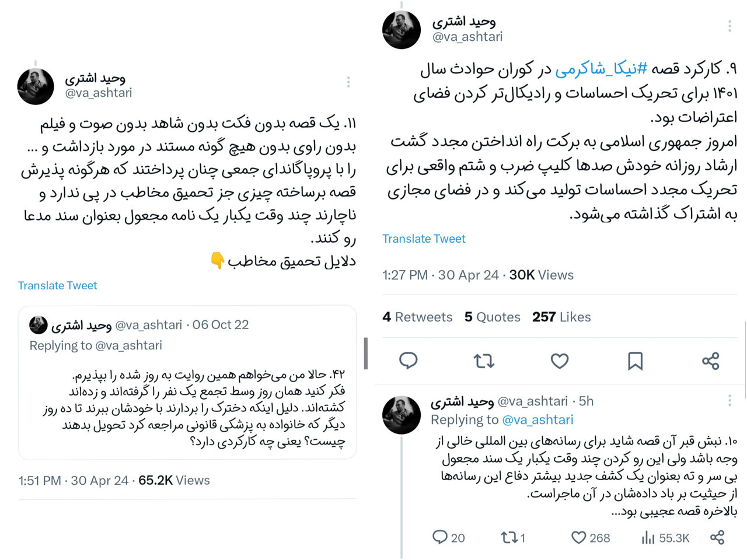Open the share icon on the right tweet
This screenshot has height=560, width=747.
[711, 361]
